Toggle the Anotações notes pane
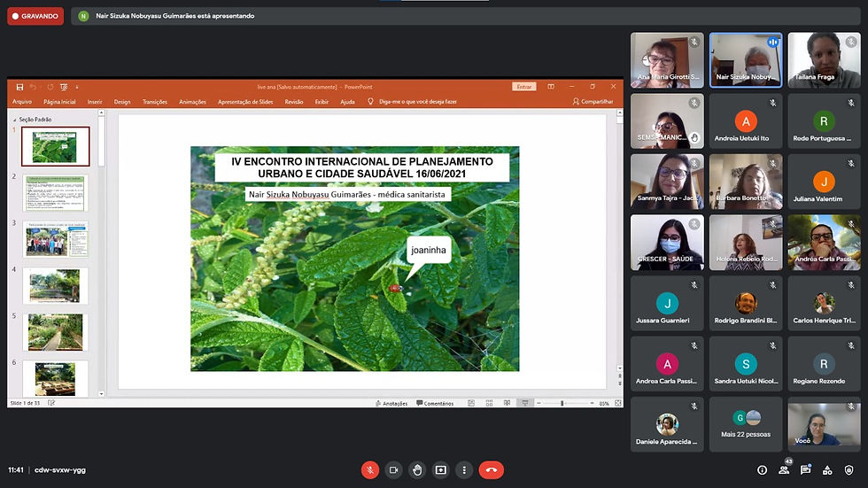 coord(391,403)
